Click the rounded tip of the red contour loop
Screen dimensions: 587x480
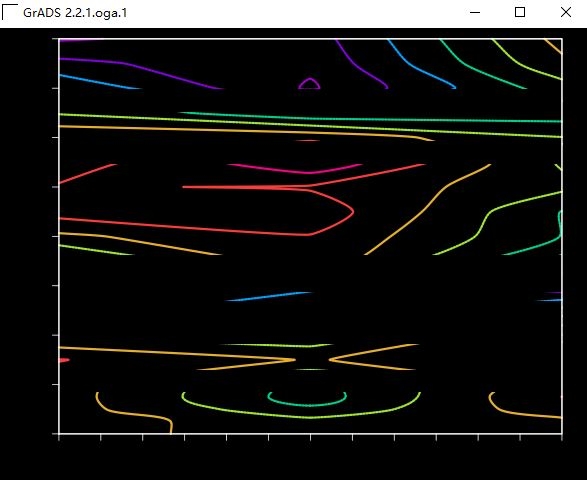pyautogui.click(x=352, y=212)
